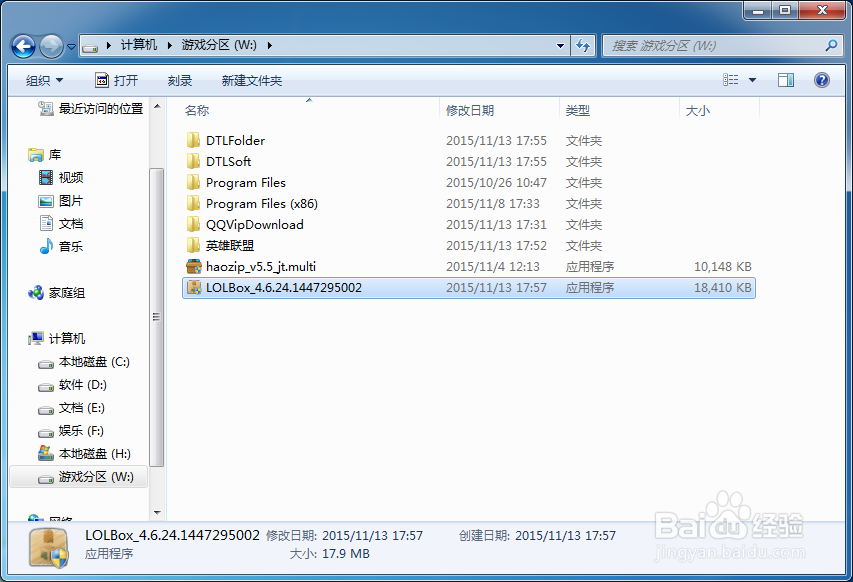Click 打开 on the toolbar
Viewport: 853px width, 582px height.
click(116, 81)
